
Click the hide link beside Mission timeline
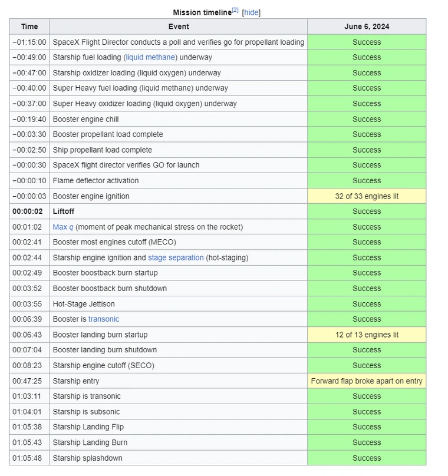pos(251,12)
